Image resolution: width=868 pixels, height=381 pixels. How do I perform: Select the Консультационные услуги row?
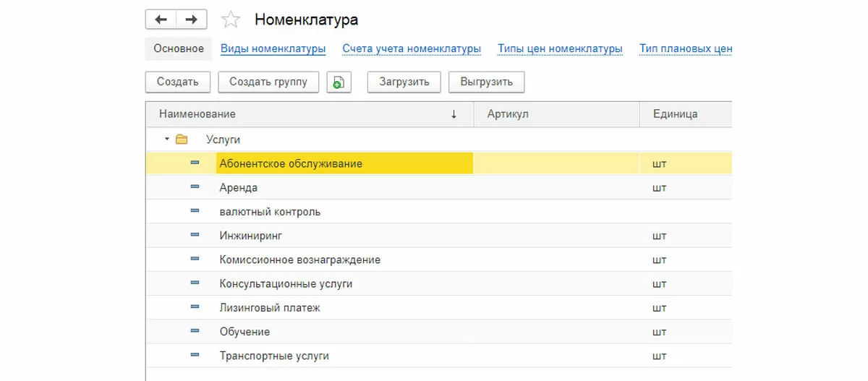pyautogui.click(x=286, y=283)
